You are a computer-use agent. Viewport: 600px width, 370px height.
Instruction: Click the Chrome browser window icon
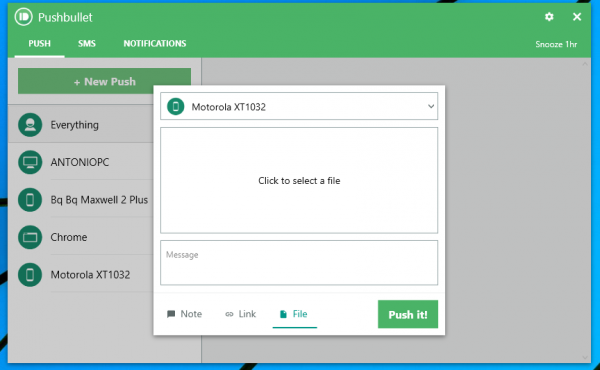pyautogui.click(x=30, y=237)
